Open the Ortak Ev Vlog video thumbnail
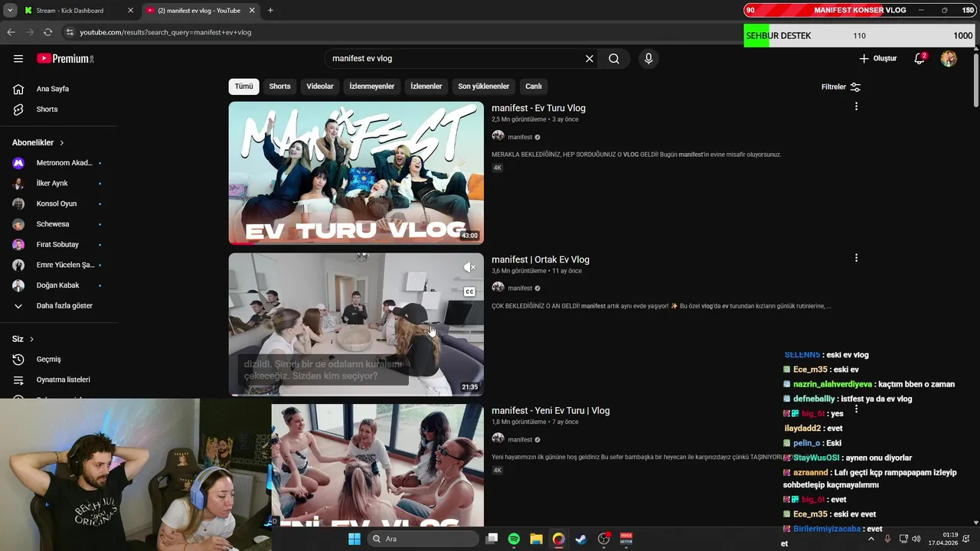 tap(356, 324)
